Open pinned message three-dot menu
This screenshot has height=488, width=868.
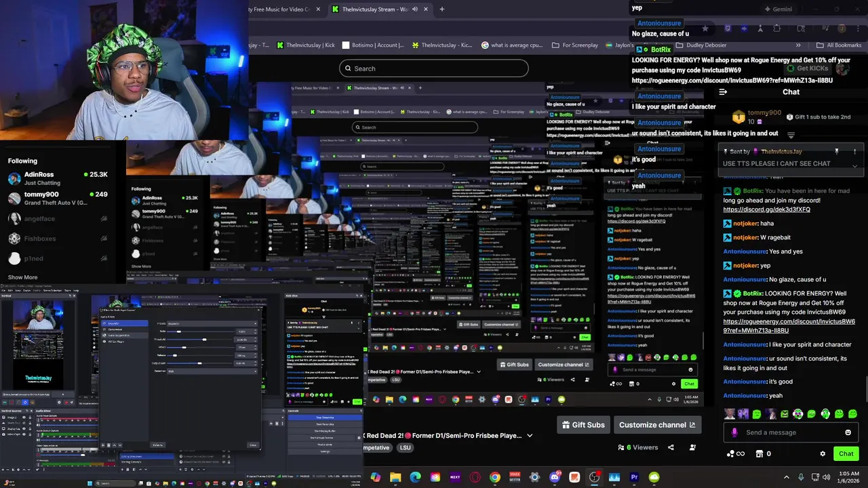pos(854,152)
